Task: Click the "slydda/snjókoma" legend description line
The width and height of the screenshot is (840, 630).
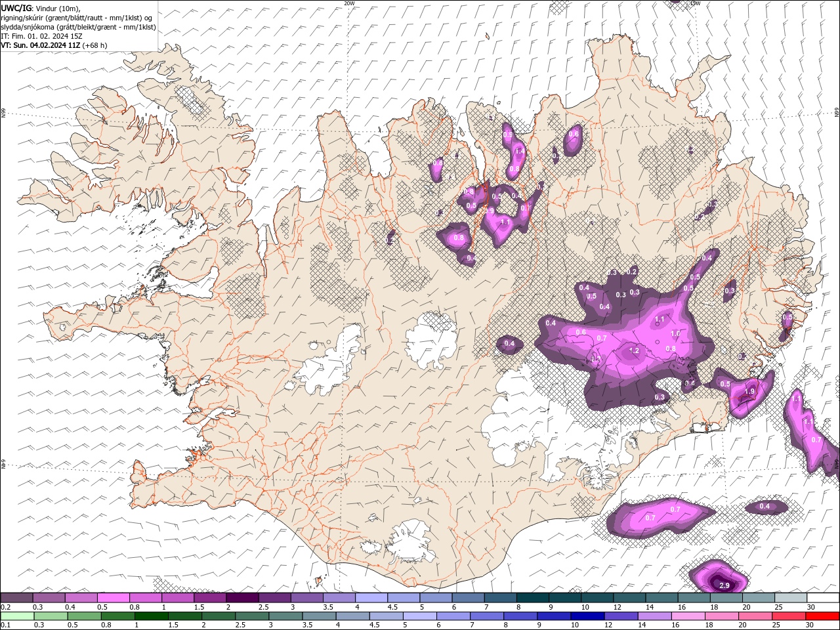Action: (x=79, y=27)
